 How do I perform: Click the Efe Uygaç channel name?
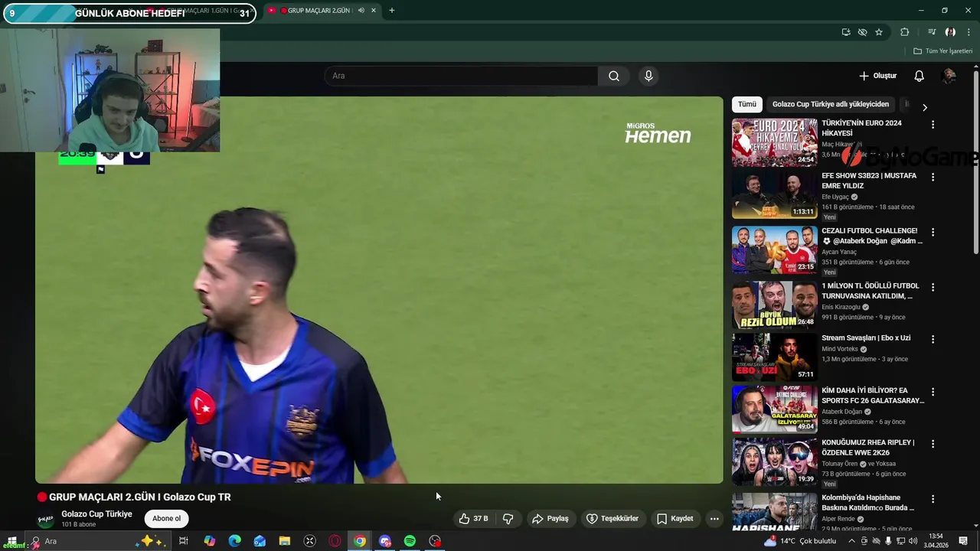pos(837,197)
